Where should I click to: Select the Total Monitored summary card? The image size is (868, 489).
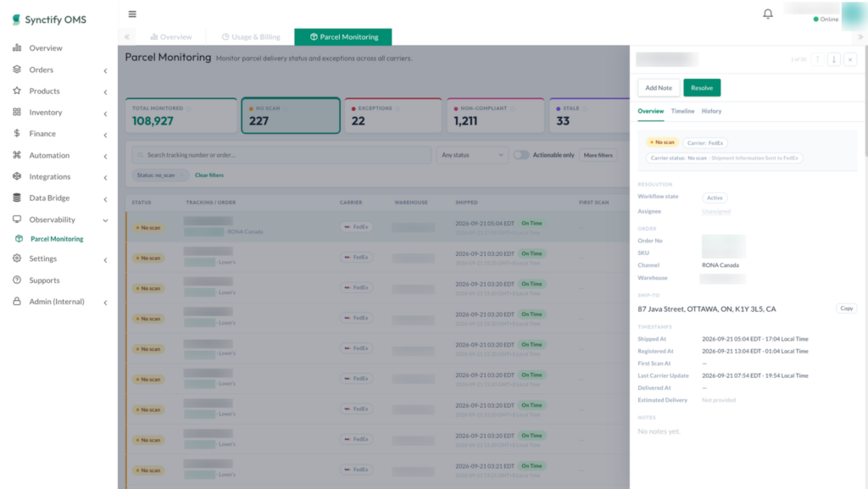click(x=181, y=115)
